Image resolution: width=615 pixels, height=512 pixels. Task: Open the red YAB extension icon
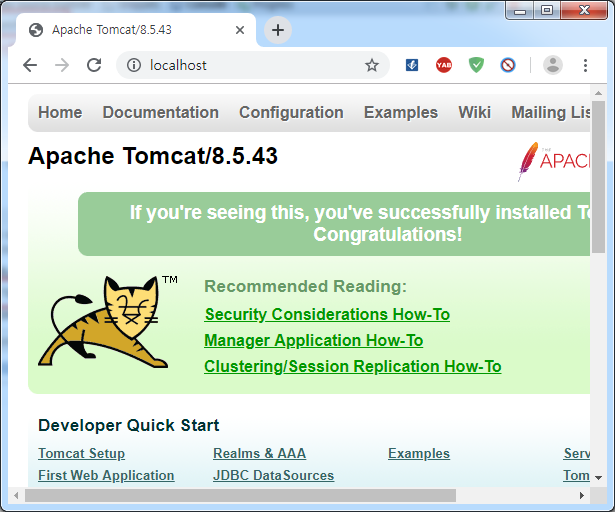pyautogui.click(x=444, y=65)
